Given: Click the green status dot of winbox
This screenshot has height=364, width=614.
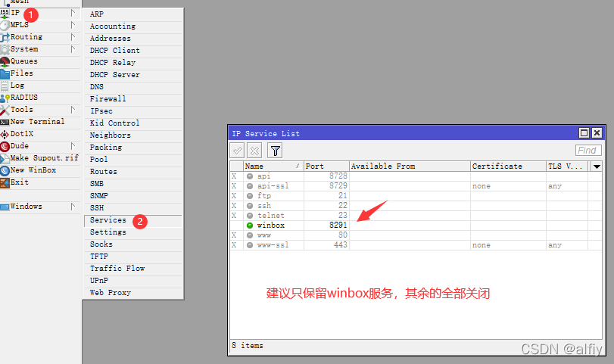Looking at the screenshot, I should 250,226.
